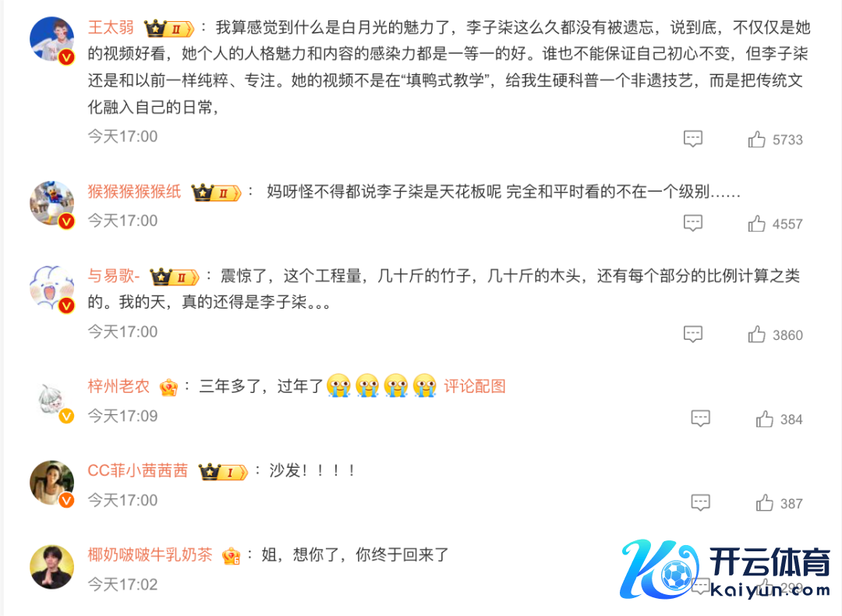Screen dimensions: 842x616
Task: Open the 评论配图 image link
Action: (x=475, y=386)
